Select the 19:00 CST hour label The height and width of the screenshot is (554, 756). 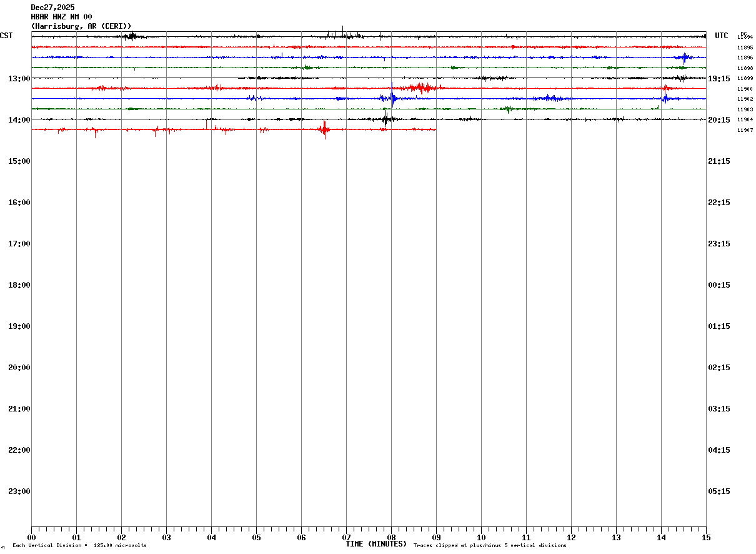[19, 326]
